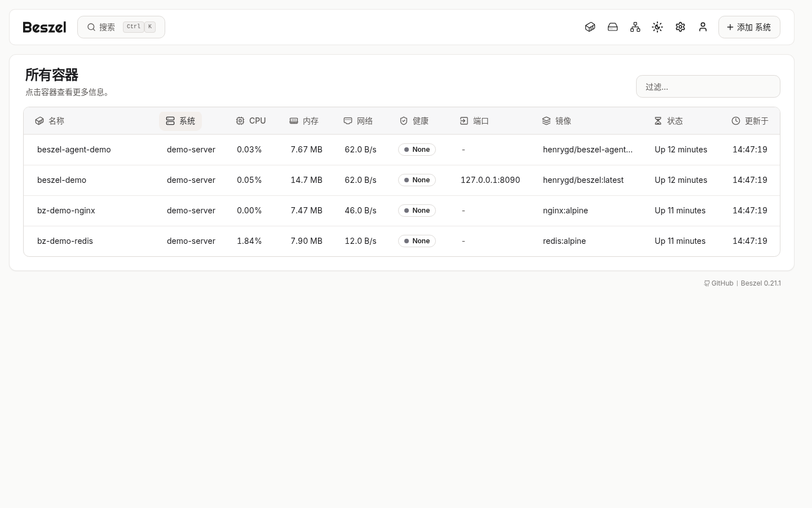This screenshot has width=812, height=508.
Task: Sort by 系统 column header
Action: coord(180,121)
